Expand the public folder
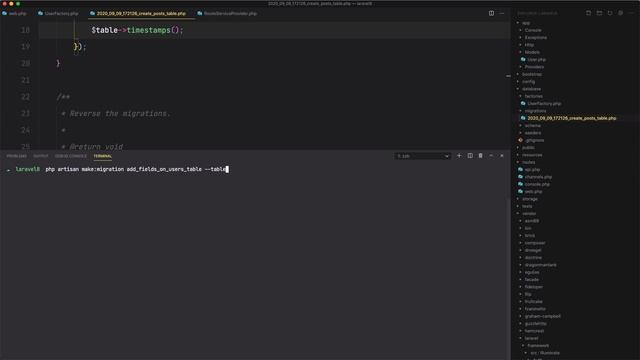 coord(528,148)
